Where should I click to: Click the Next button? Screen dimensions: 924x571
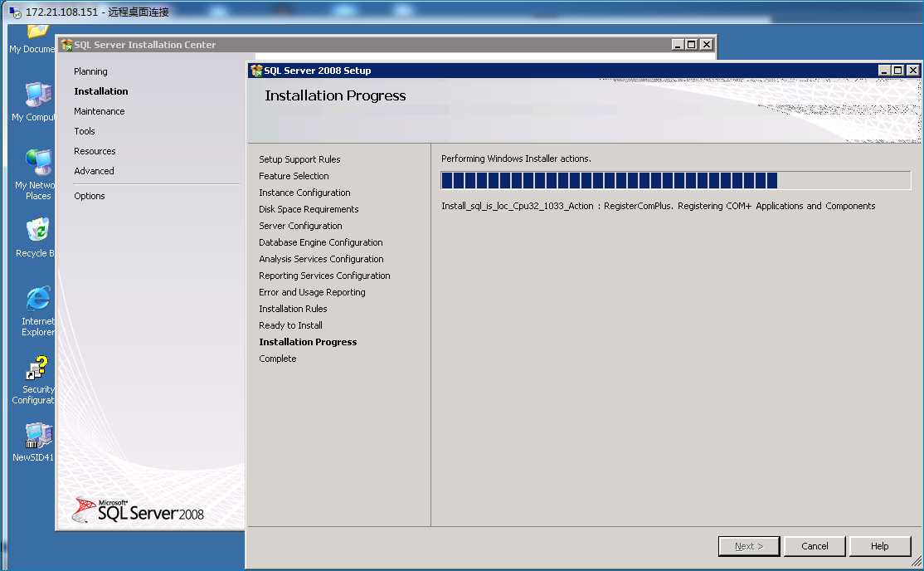pyautogui.click(x=749, y=546)
